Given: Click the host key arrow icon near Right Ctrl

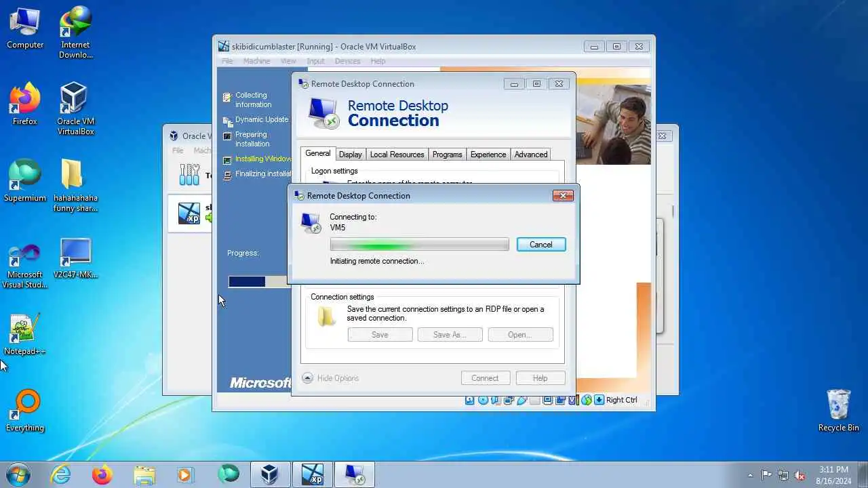Looking at the screenshot, I should pyautogui.click(x=599, y=400).
